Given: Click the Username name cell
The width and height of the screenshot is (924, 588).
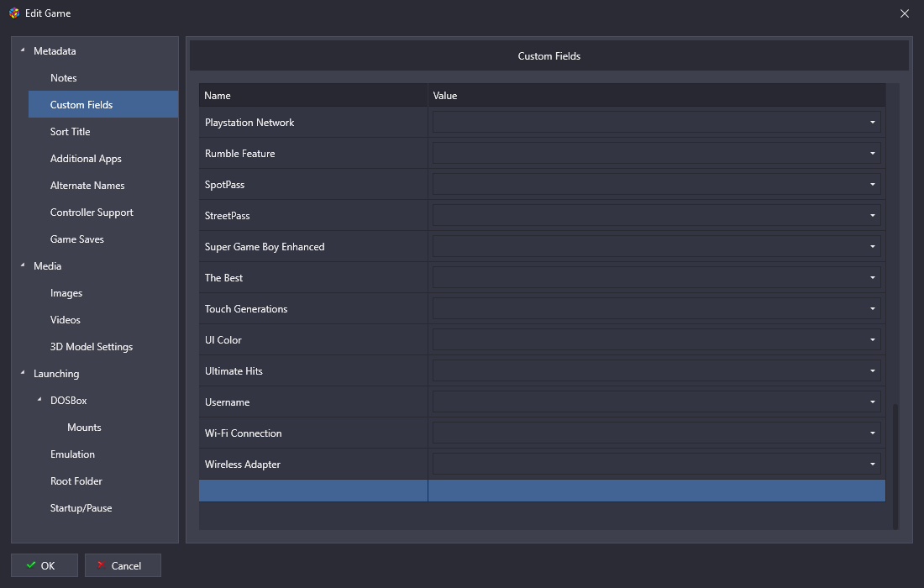Looking at the screenshot, I should pos(313,402).
